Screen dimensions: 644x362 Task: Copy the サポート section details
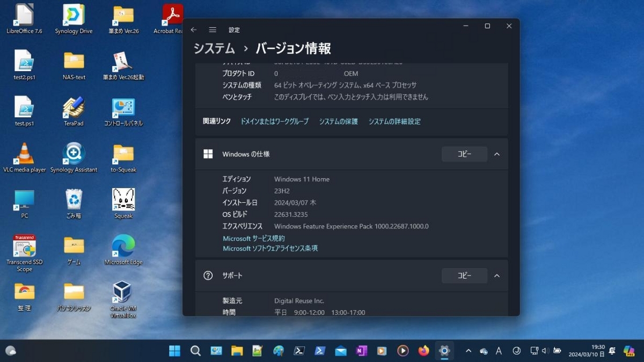[464, 276]
